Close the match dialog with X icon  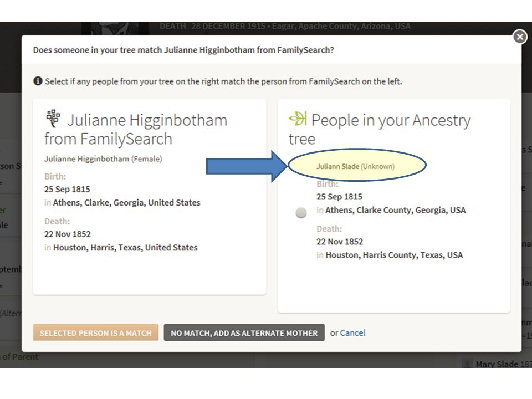pos(520,37)
